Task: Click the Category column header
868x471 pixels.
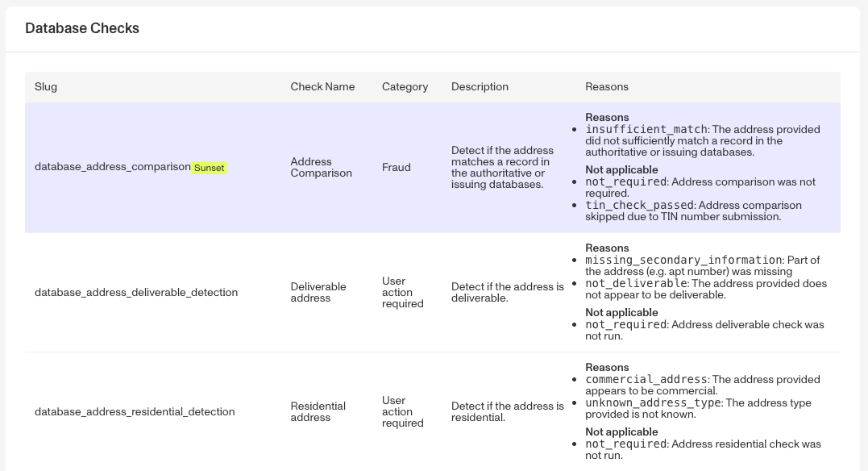Action: (405, 87)
